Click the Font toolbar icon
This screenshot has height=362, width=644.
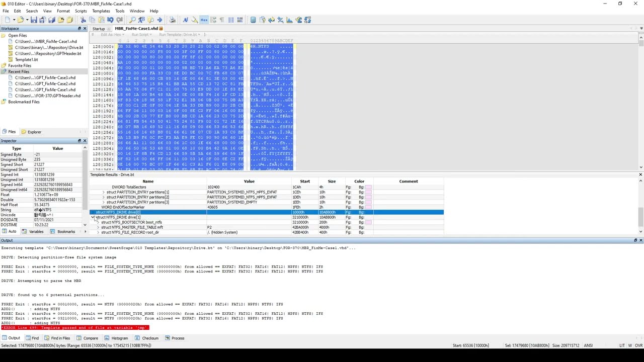[185, 20]
